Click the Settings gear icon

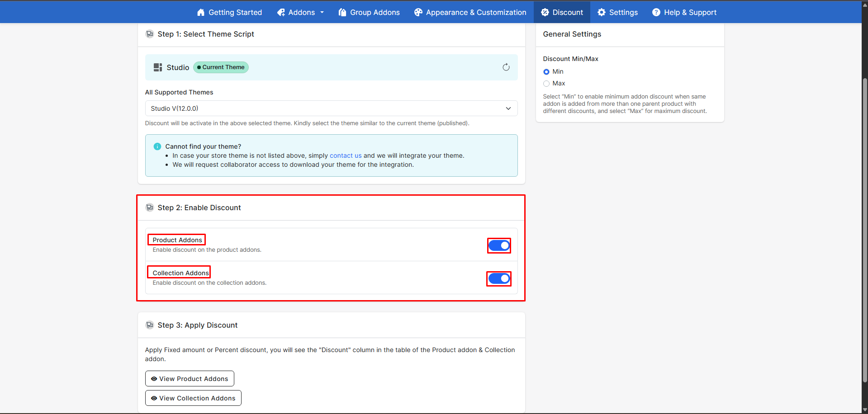602,13
